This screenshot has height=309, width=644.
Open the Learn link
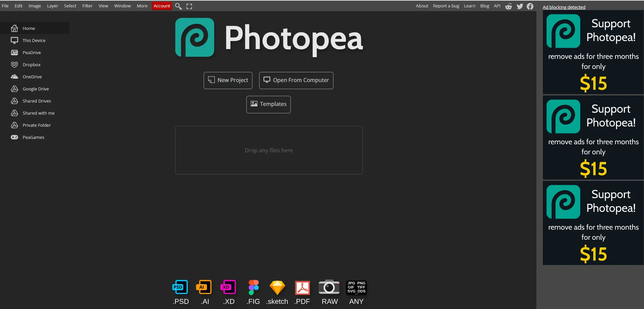[470, 6]
